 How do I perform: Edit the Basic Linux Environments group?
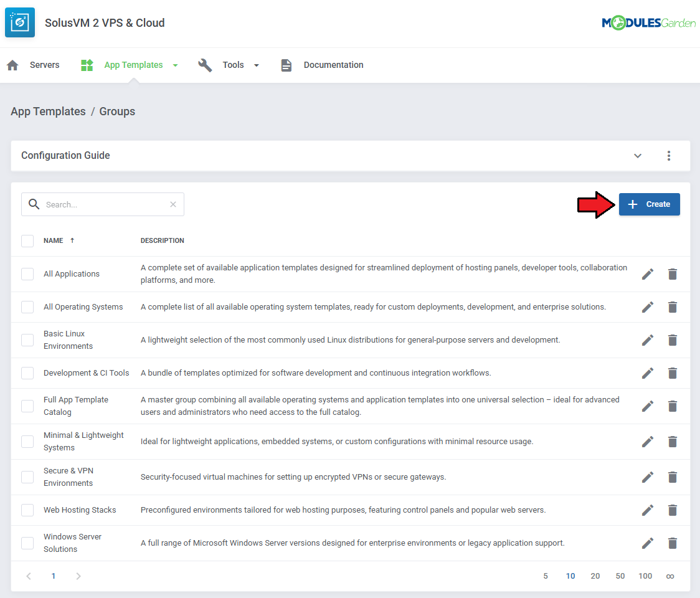647,340
